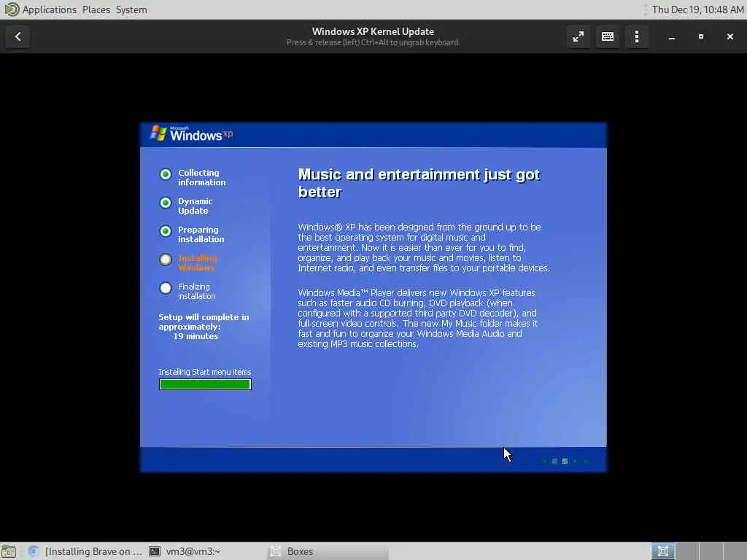This screenshot has width=747, height=560.
Task: Click the 'Dynamic Update' step label
Action: [195, 206]
